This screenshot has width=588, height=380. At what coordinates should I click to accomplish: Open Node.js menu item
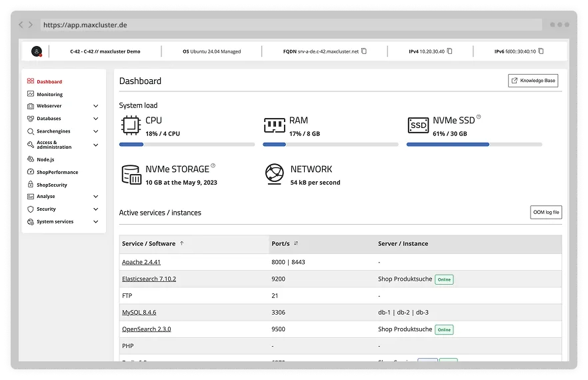[45, 159]
